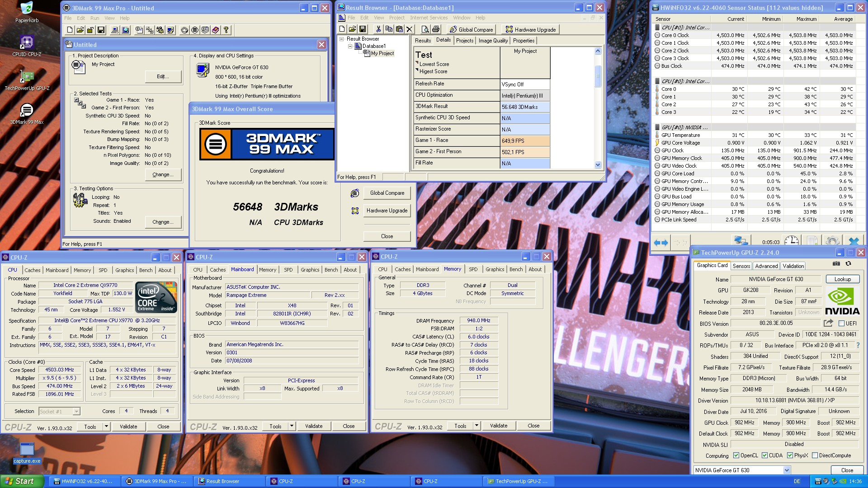Image resolution: width=868 pixels, height=488 pixels.
Task: Click New document icon in 3DMark toolbar
Action: pyautogui.click(x=70, y=30)
